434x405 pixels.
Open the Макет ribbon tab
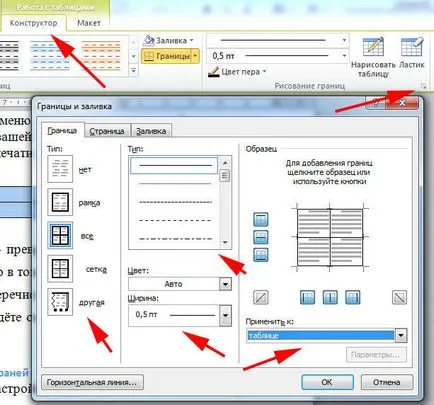pyautogui.click(x=89, y=23)
